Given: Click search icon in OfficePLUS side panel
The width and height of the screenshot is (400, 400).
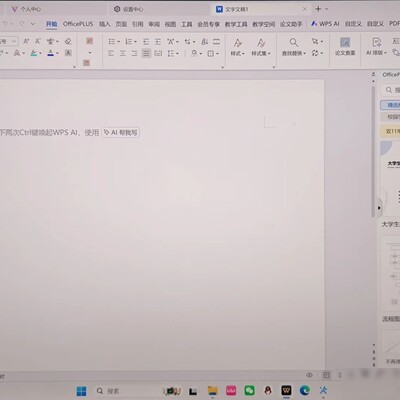Looking at the screenshot, I should [x=389, y=90].
